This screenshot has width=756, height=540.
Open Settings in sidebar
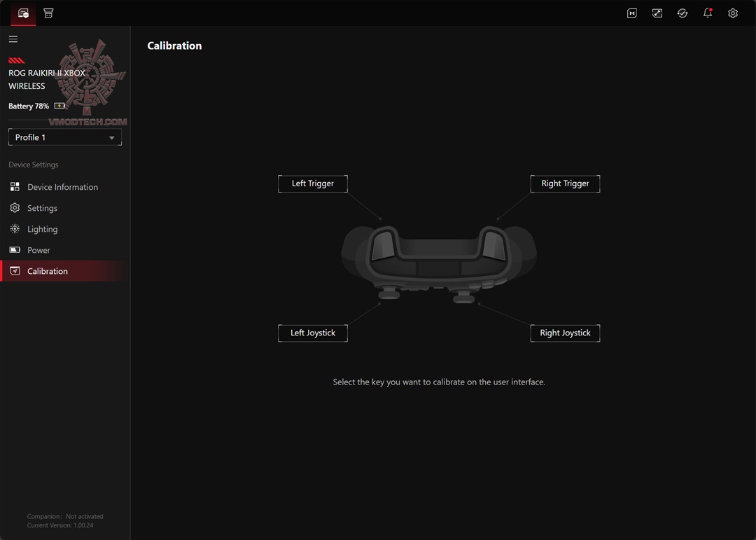pyautogui.click(x=42, y=208)
